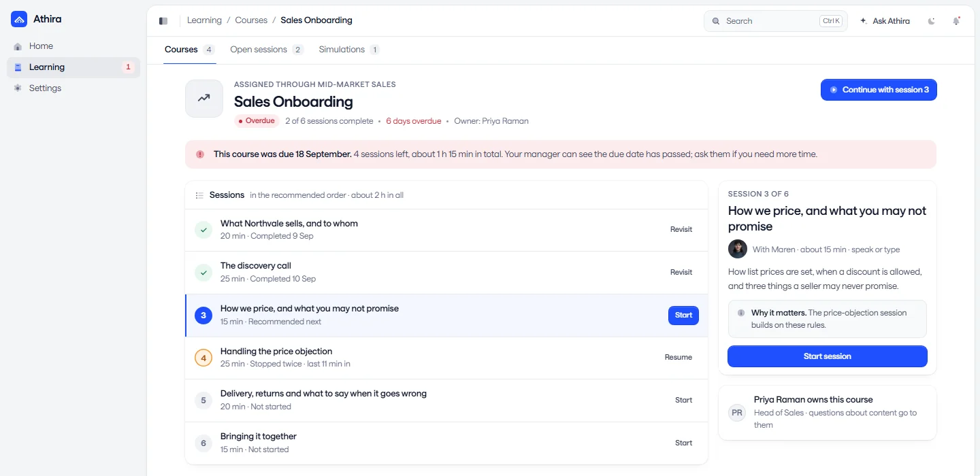Open Ask Athira assistant
The height and width of the screenshot is (476, 980).
click(885, 21)
